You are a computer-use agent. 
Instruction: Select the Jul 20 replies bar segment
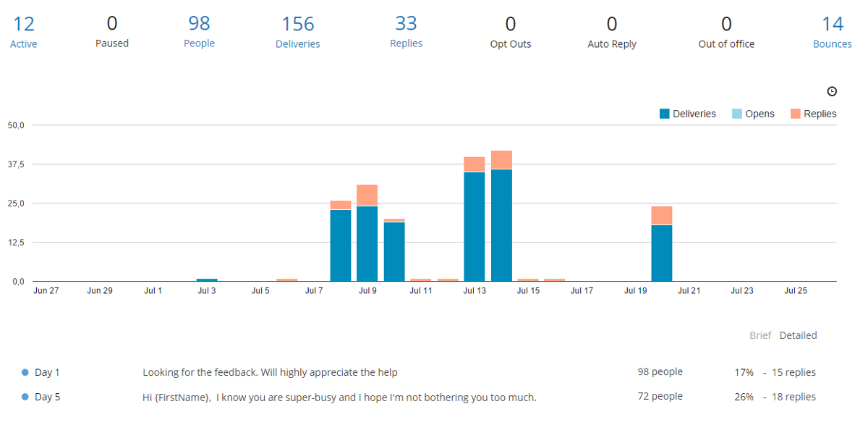[661, 216]
